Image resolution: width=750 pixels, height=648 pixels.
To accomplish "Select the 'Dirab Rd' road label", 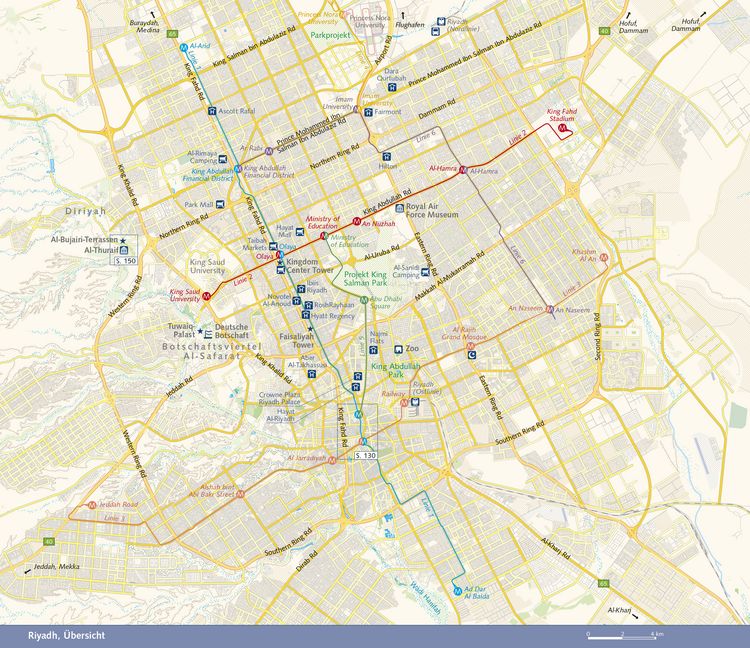I will pos(307,561).
